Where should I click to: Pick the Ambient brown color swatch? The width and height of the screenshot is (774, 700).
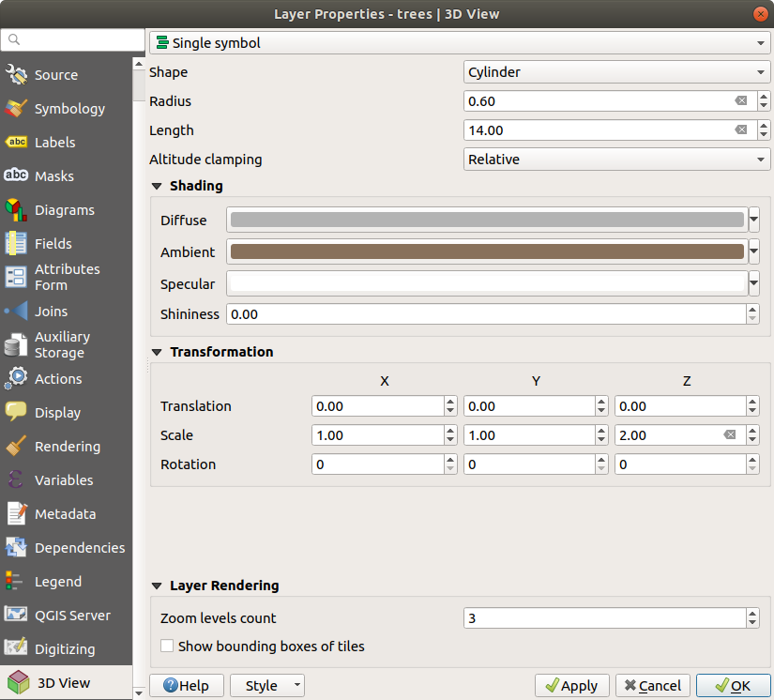point(487,251)
